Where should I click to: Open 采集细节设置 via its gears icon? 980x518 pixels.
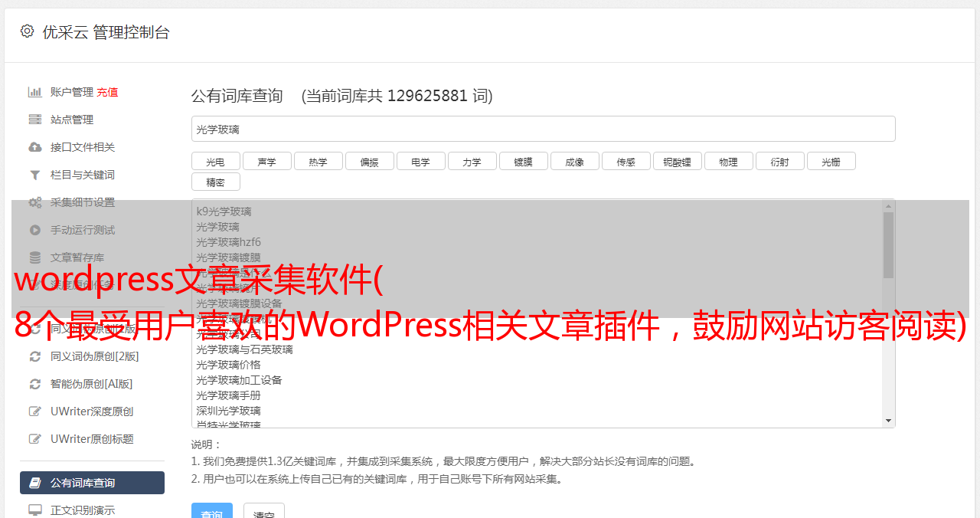(35, 202)
